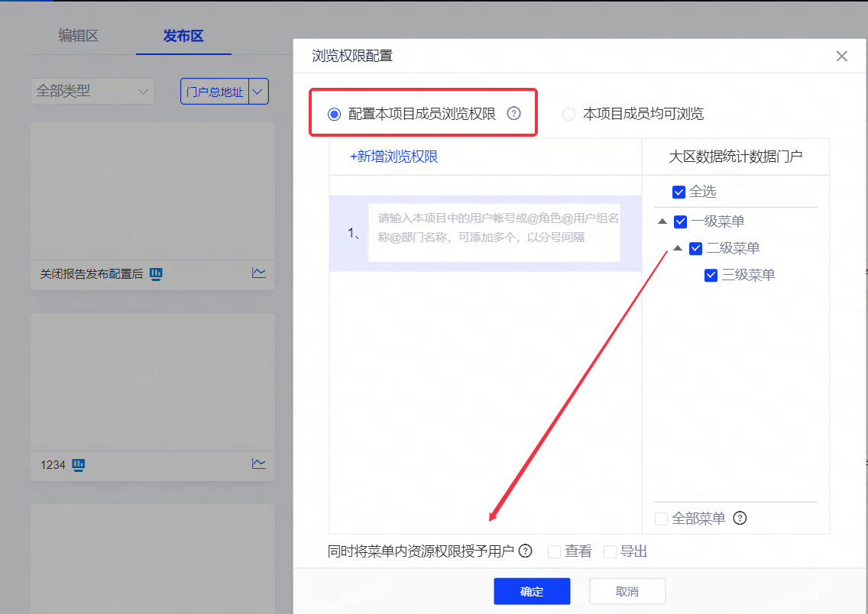The height and width of the screenshot is (614, 868).
Task: Open the 全部类型 dropdown filter
Action: click(92, 92)
